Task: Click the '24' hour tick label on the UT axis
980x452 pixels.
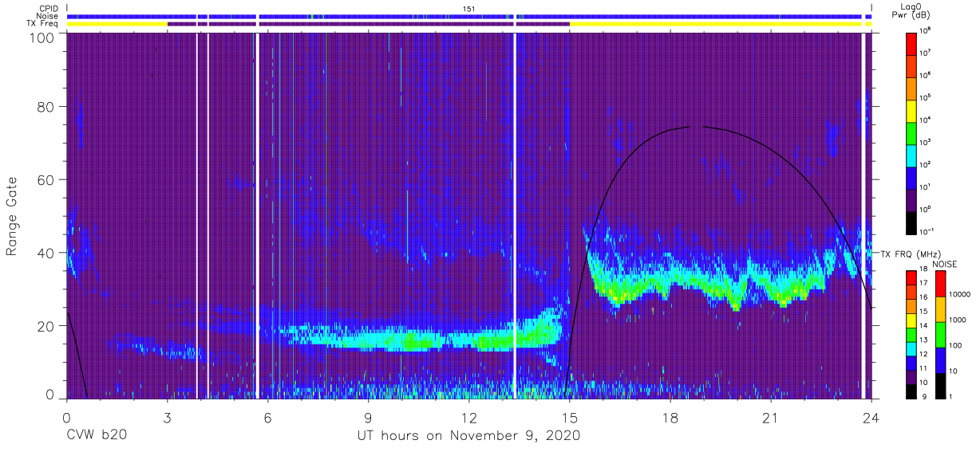Action: [871, 418]
